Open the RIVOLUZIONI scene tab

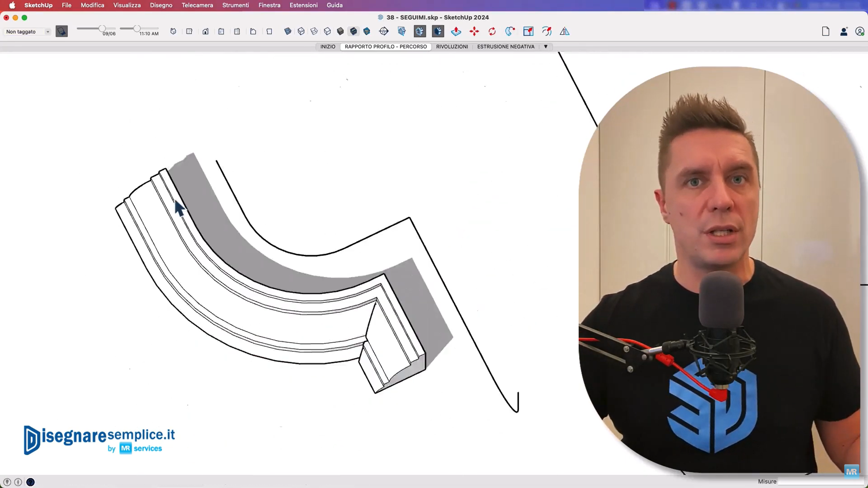[452, 46]
